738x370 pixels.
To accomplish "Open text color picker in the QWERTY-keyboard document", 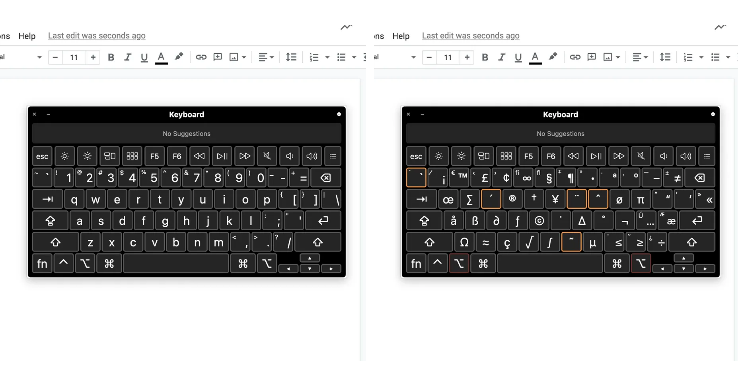I will pos(161,57).
